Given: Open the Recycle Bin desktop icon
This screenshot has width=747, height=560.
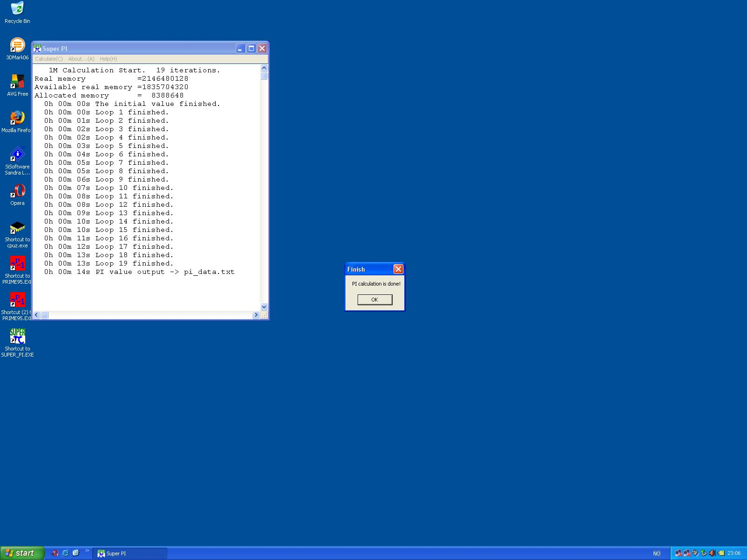Looking at the screenshot, I should (17, 13).
